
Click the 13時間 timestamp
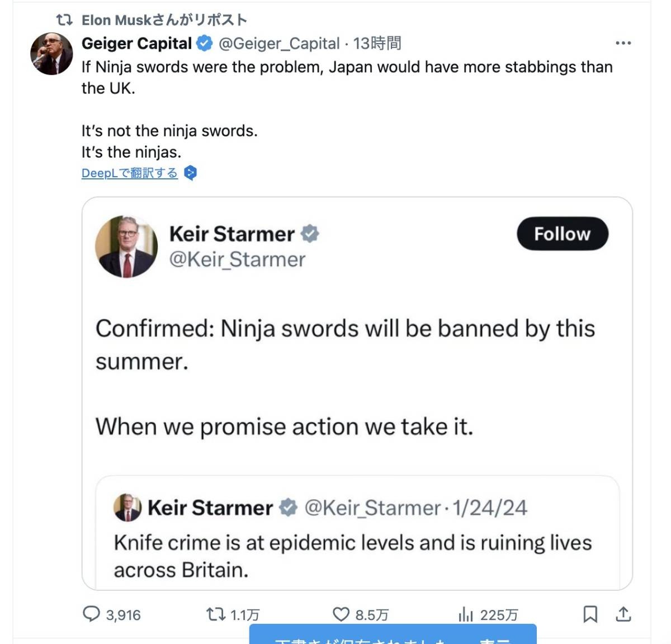tap(377, 43)
